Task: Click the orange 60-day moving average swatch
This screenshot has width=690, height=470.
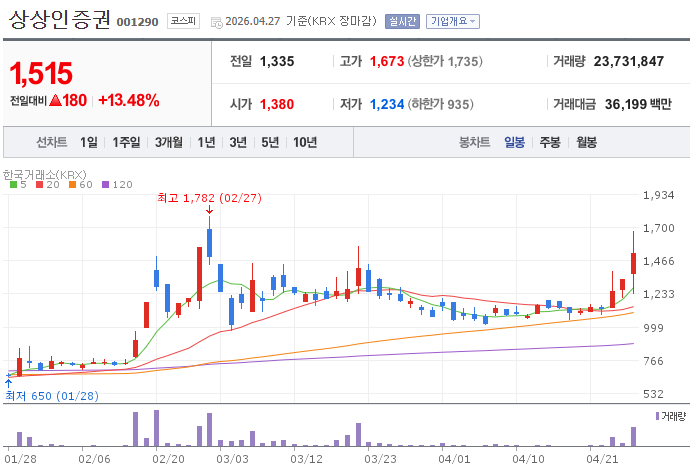Action: pos(73,185)
